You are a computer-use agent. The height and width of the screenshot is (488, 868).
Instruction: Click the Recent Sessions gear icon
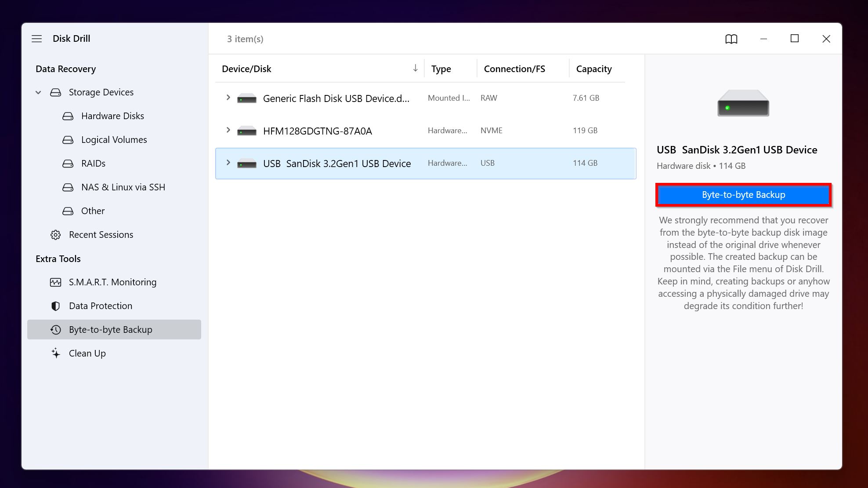click(56, 235)
